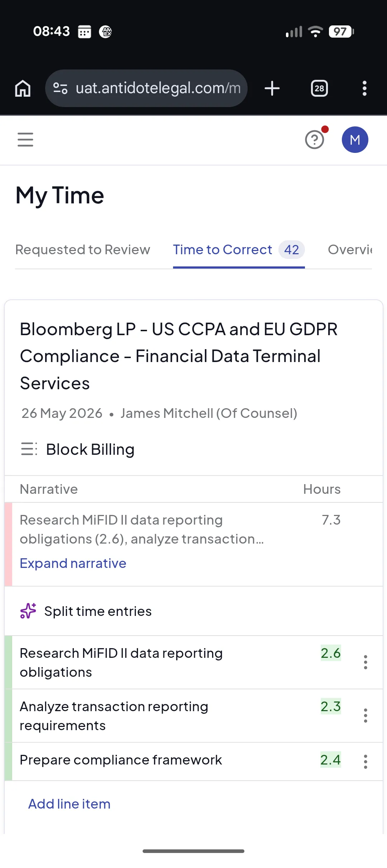Screen dimensions: 387x868
Task: Open new browser tab with plus icon
Action: [272, 88]
